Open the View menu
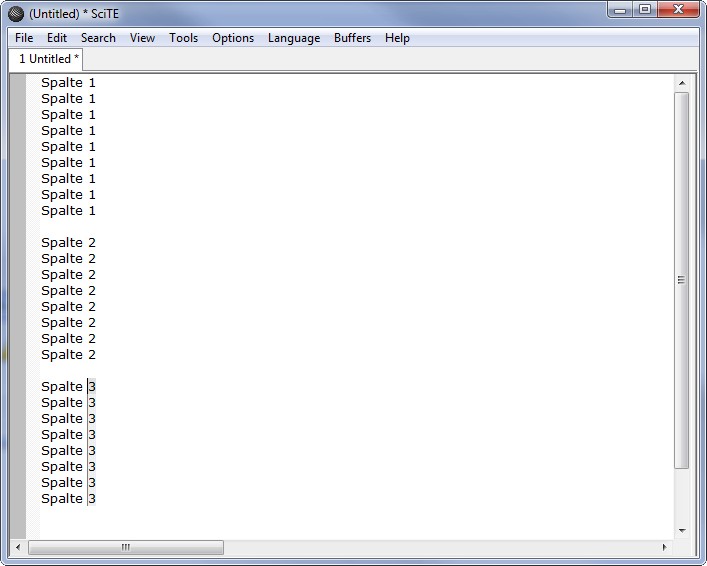The width and height of the screenshot is (707, 566). point(142,38)
